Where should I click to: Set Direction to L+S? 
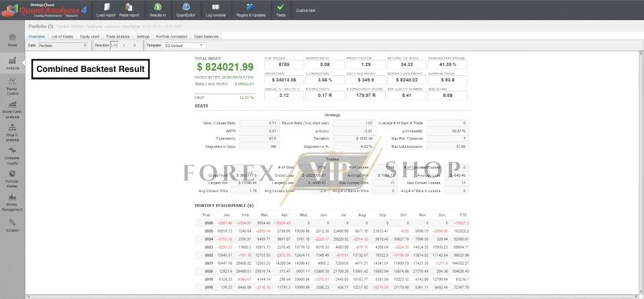tap(114, 45)
